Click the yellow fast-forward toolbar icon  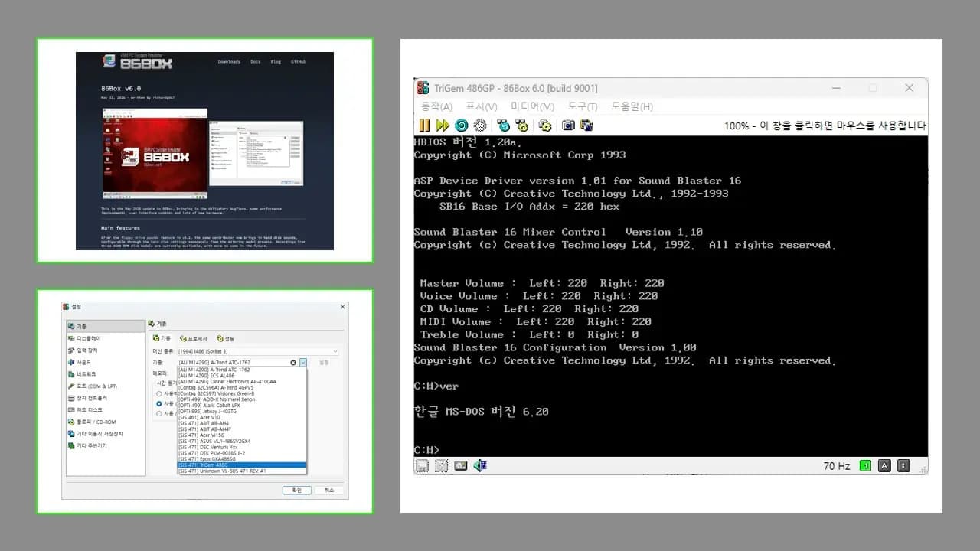click(443, 125)
